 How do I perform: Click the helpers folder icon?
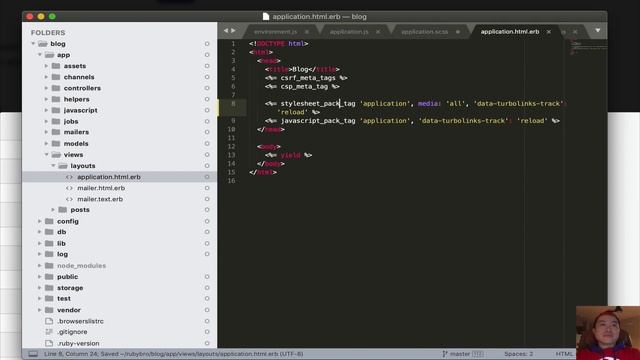pyautogui.click(x=56, y=99)
